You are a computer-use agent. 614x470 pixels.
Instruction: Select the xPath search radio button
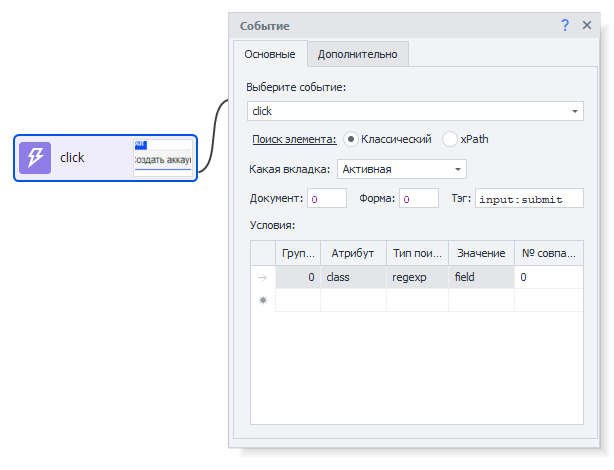click(x=450, y=139)
